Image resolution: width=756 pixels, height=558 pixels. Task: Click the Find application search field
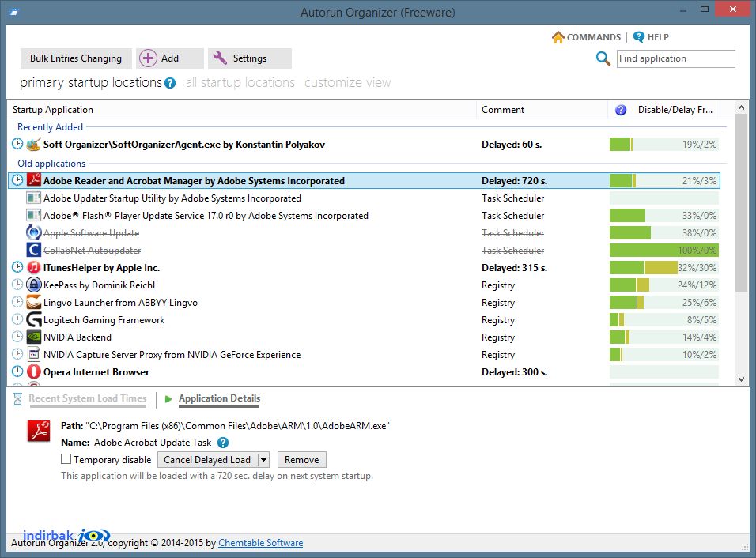675,58
